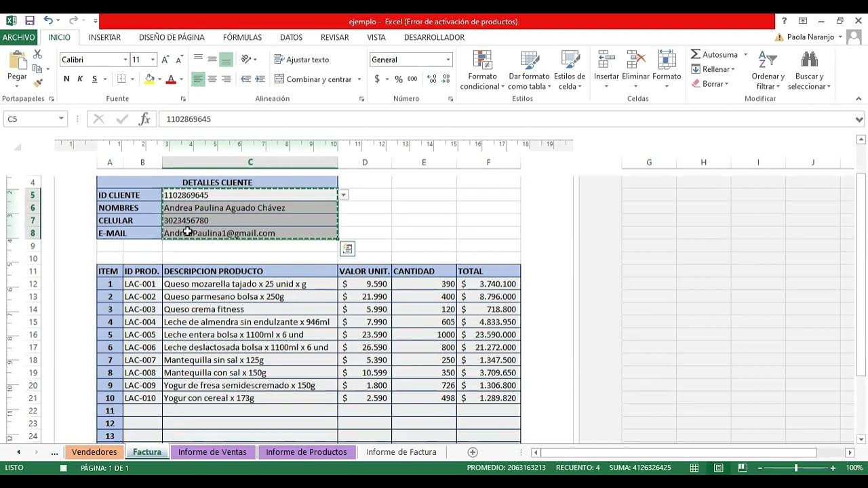Apply percent style format

(399, 79)
